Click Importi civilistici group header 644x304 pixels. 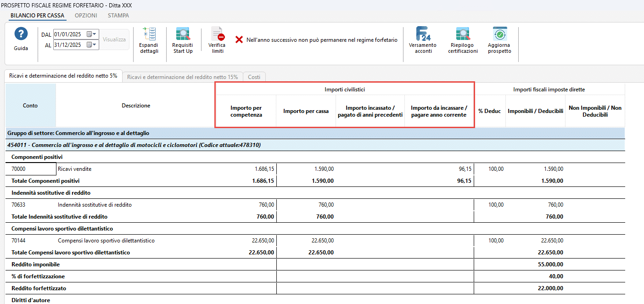(345, 89)
